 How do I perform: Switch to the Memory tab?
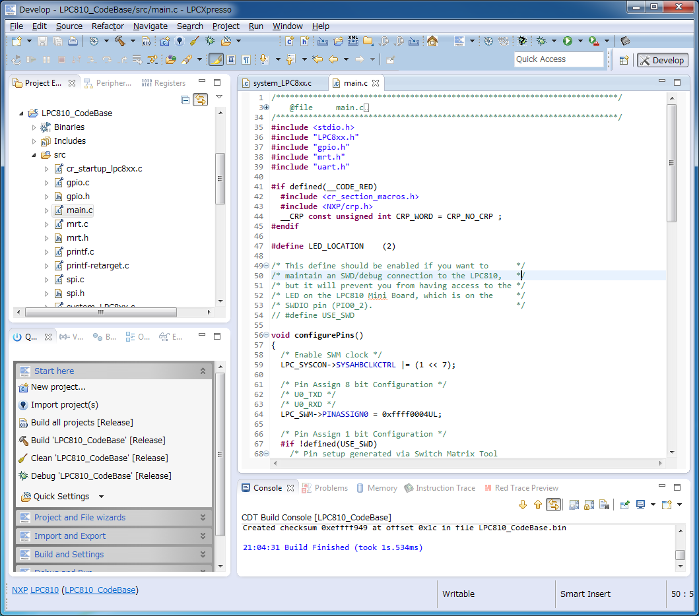click(377, 488)
